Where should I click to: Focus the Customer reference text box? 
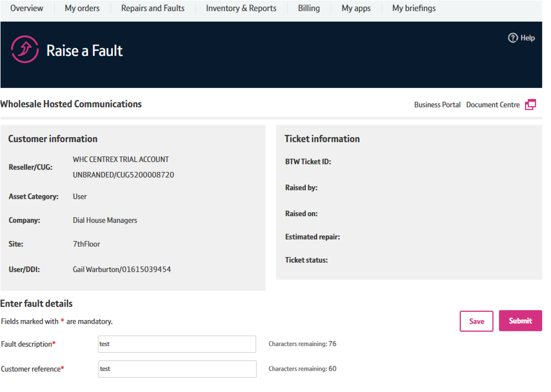[177, 369]
